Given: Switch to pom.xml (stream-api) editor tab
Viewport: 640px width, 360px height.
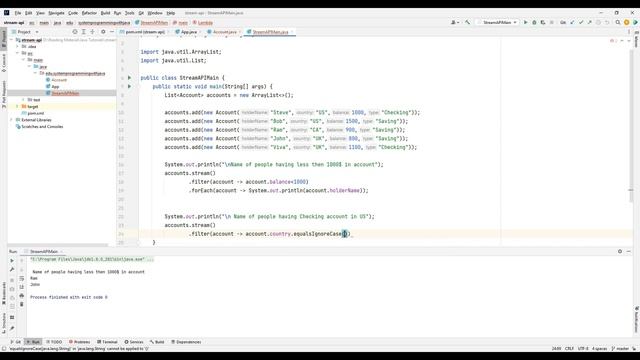Looking at the screenshot, I should coord(144,32).
